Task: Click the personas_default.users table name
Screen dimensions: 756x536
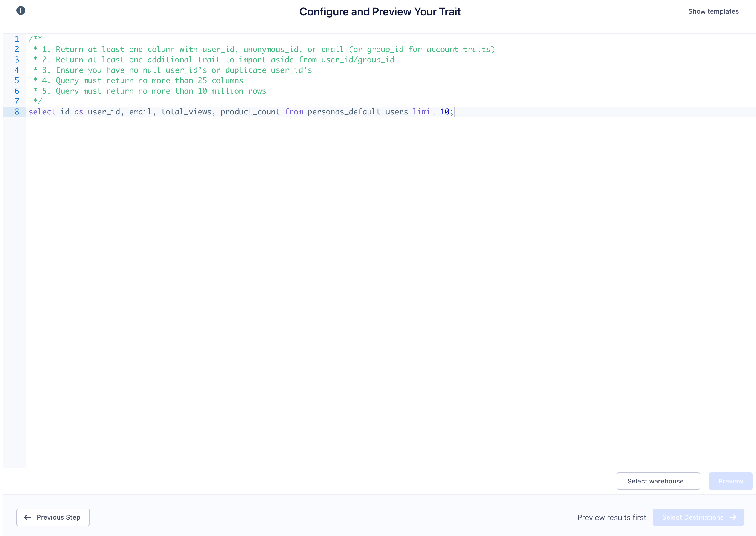Action: click(358, 112)
